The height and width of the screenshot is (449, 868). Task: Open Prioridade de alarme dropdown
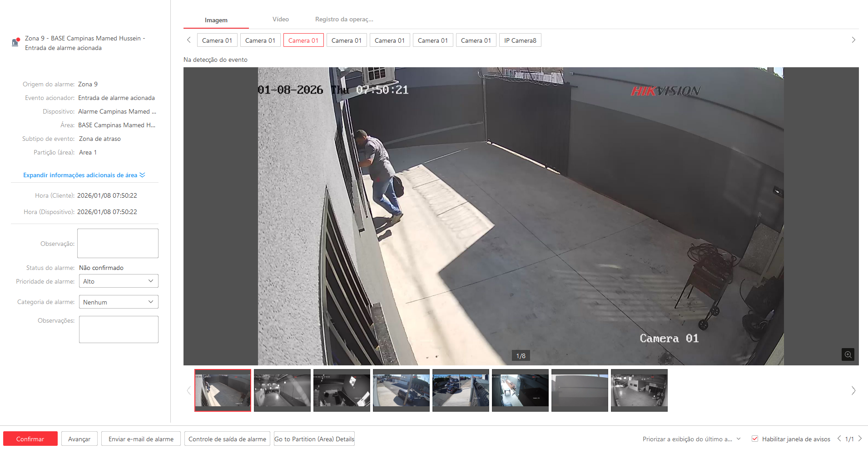(x=119, y=281)
